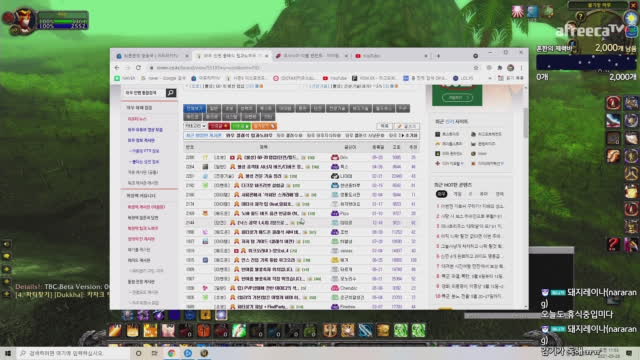This screenshot has width=640, height=360.
Task: Click the site search magnifier button
Action: click(171, 93)
